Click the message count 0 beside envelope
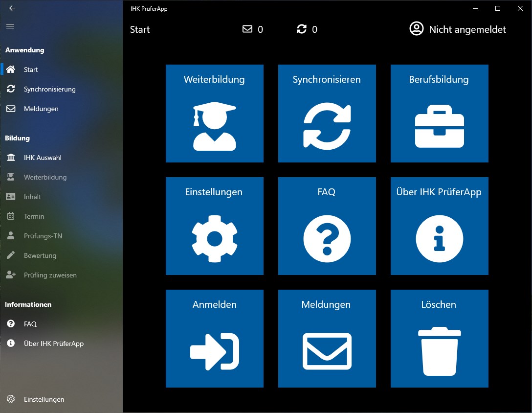This screenshot has width=532, height=413. tap(260, 29)
